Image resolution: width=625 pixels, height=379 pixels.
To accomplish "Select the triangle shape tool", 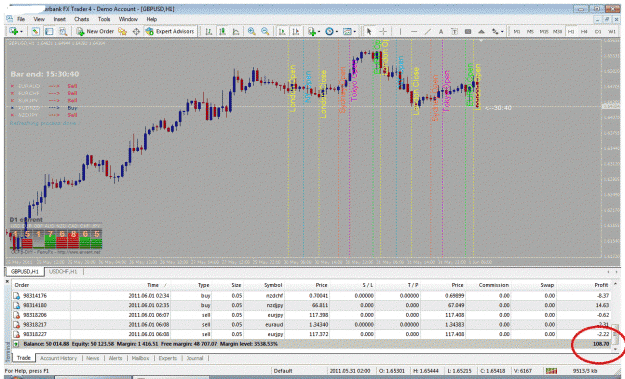I will point(482,31).
